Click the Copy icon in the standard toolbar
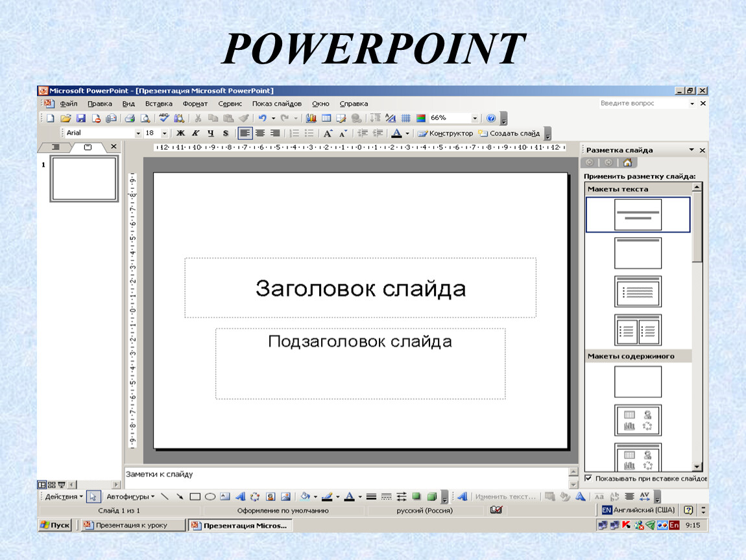The image size is (746, 560). coord(213,119)
